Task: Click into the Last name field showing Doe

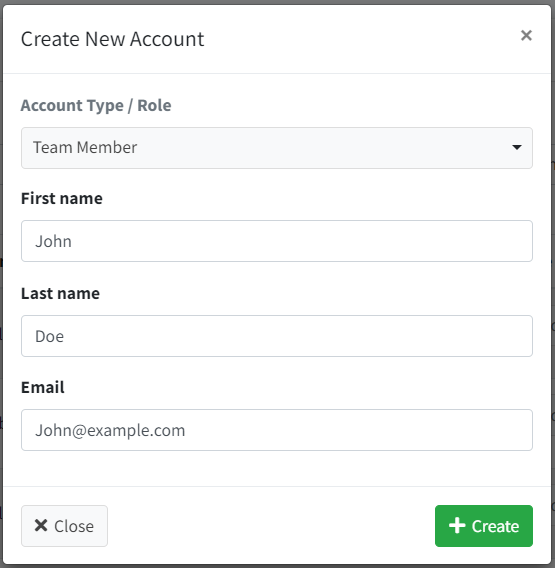Action: tap(277, 336)
